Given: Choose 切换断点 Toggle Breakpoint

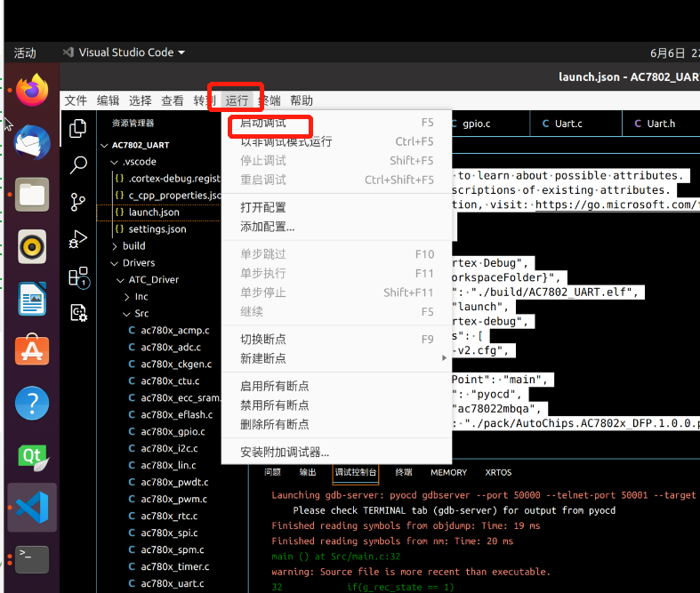Looking at the screenshot, I should [x=336, y=339].
